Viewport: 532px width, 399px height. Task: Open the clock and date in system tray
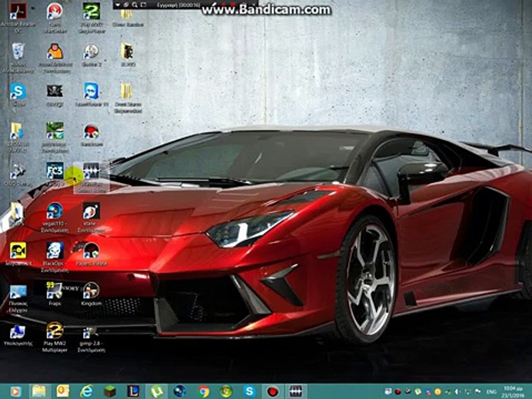(x=513, y=392)
